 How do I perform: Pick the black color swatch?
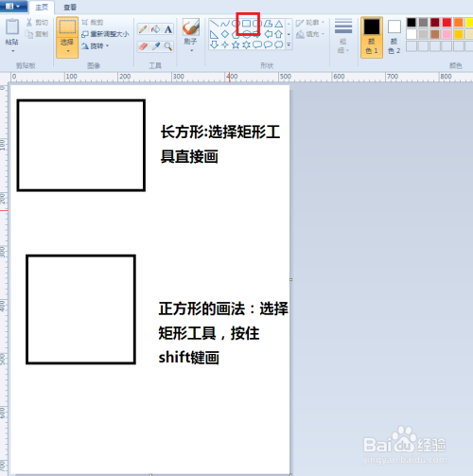[x=412, y=23]
